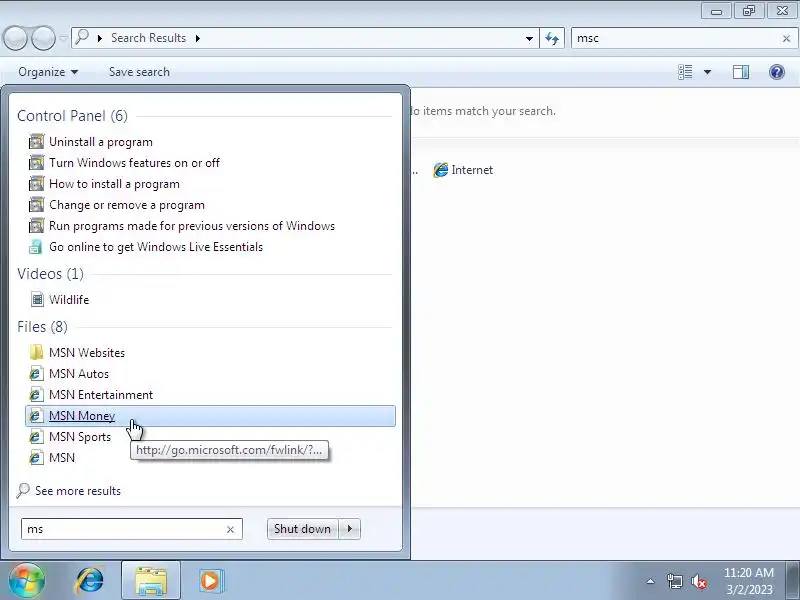The height and width of the screenshot is (600, 800).
Task: Click the muted volume tray icon
Action: coord(699,581)
